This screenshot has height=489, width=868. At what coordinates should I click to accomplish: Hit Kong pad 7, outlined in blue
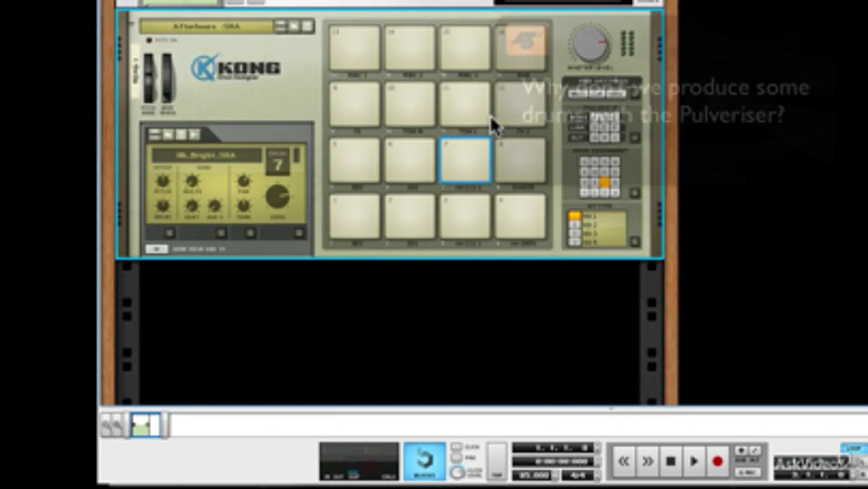465,160
